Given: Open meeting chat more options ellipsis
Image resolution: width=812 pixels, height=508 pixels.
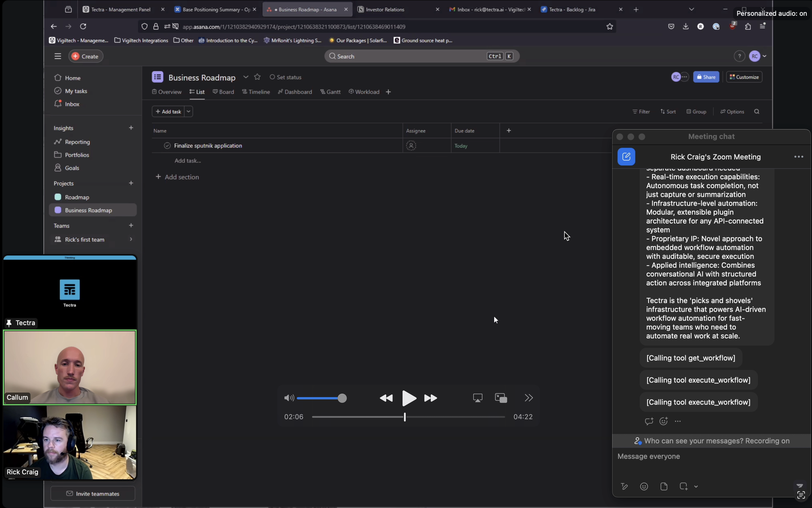Looking at the screenshot, I should (x=798, y=157).
